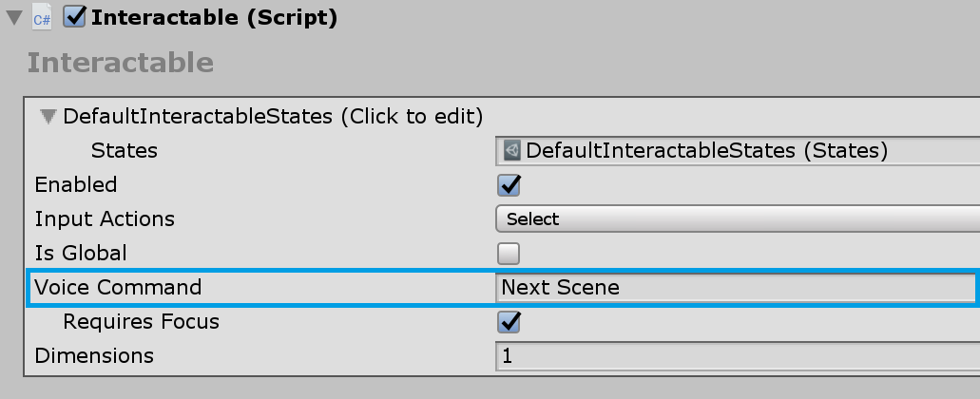Click the Requires Focus property label
The height and width of the screenshot is (399, 980).
pyautogui.click(x=141, y=322)
